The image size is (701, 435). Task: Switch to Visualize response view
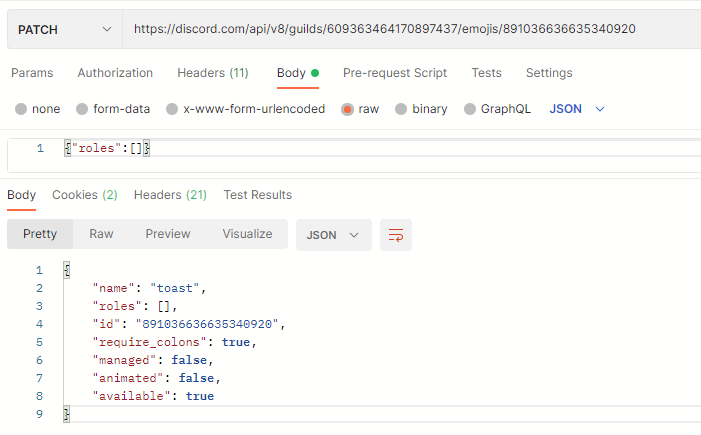(247, 234)
